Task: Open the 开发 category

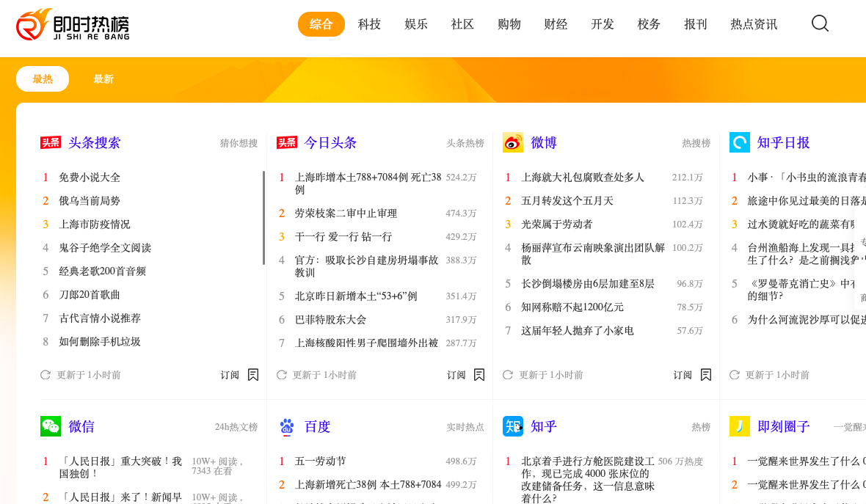Action: click(603, 24)
